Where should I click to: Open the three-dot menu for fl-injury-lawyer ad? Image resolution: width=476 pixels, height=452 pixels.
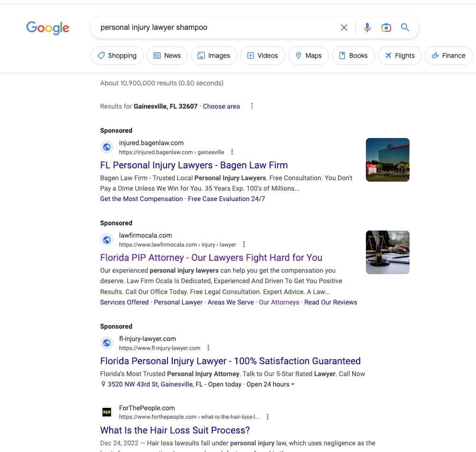pyautogui.click(x=208, y=348)
